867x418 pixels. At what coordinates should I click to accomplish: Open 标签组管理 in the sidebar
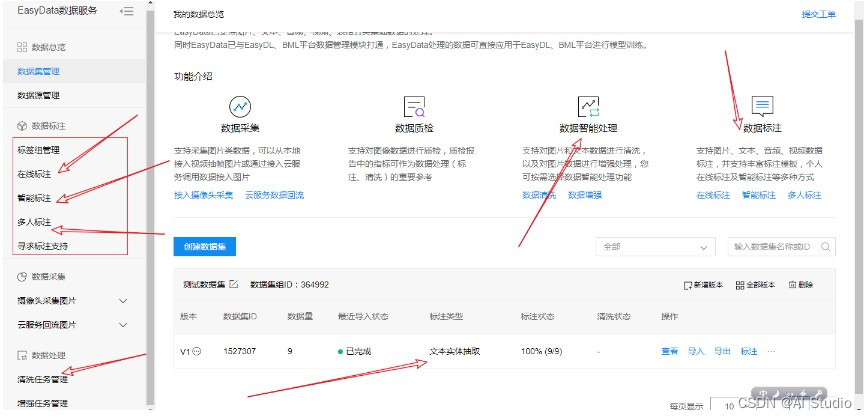click(x=38, y=150)
